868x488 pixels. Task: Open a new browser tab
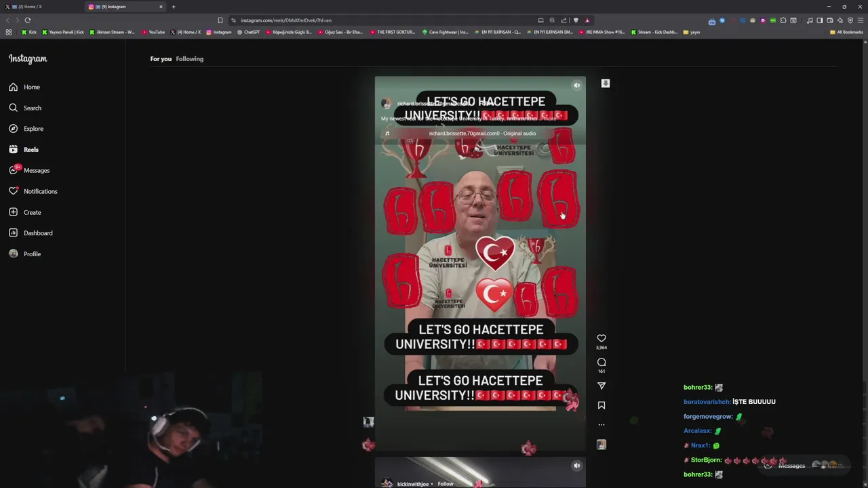point(174,7)
